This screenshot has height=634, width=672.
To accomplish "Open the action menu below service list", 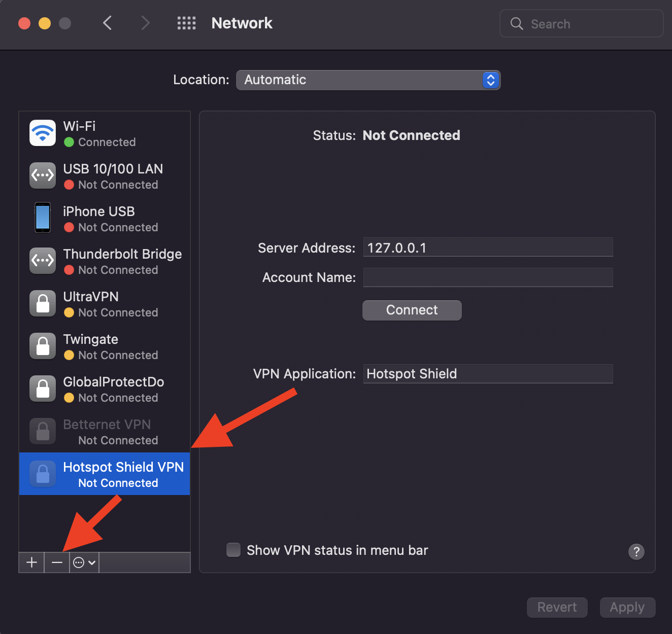I will [x=83, y=562].
